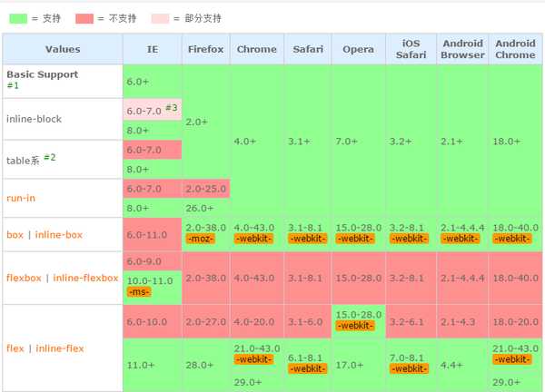Open the inline-flex value link
545x392 pixels.
tap(60, 348)
